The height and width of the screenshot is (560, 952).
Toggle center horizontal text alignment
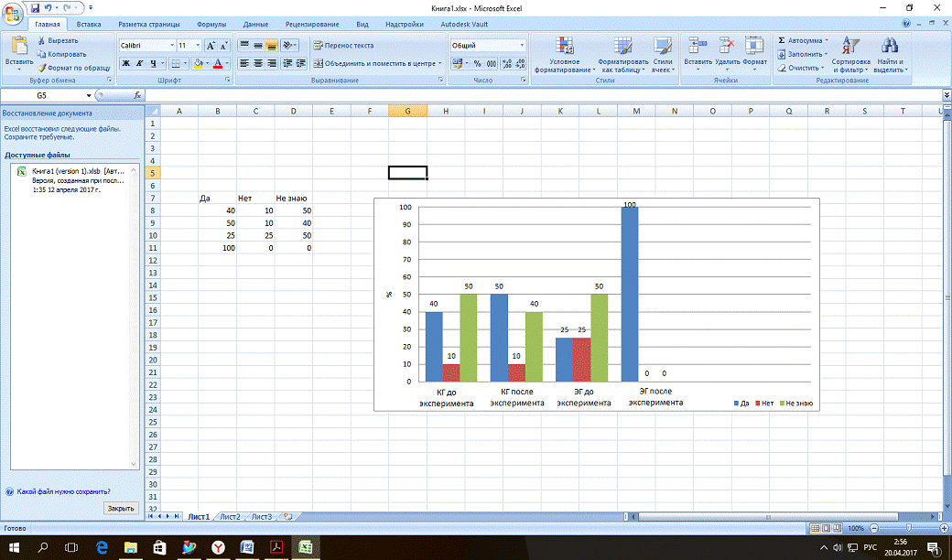(x=258, y=64)
